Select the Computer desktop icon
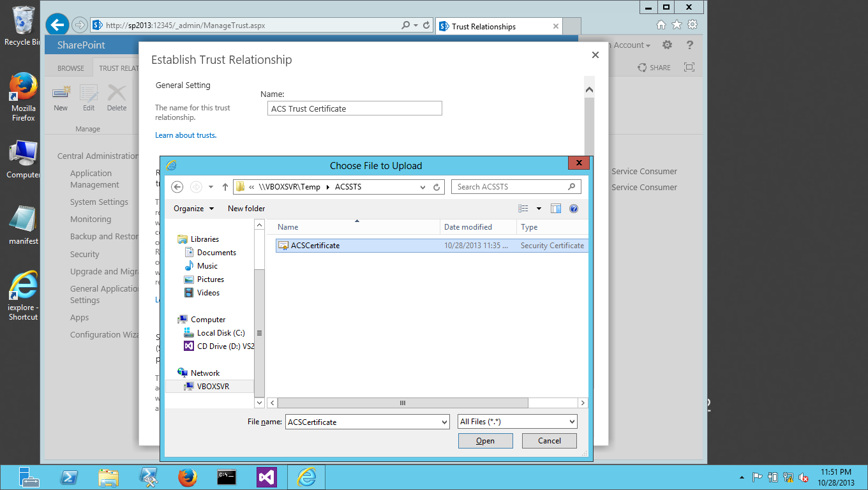The width and height of the screenshot is (868, 490). click(24, 160)
